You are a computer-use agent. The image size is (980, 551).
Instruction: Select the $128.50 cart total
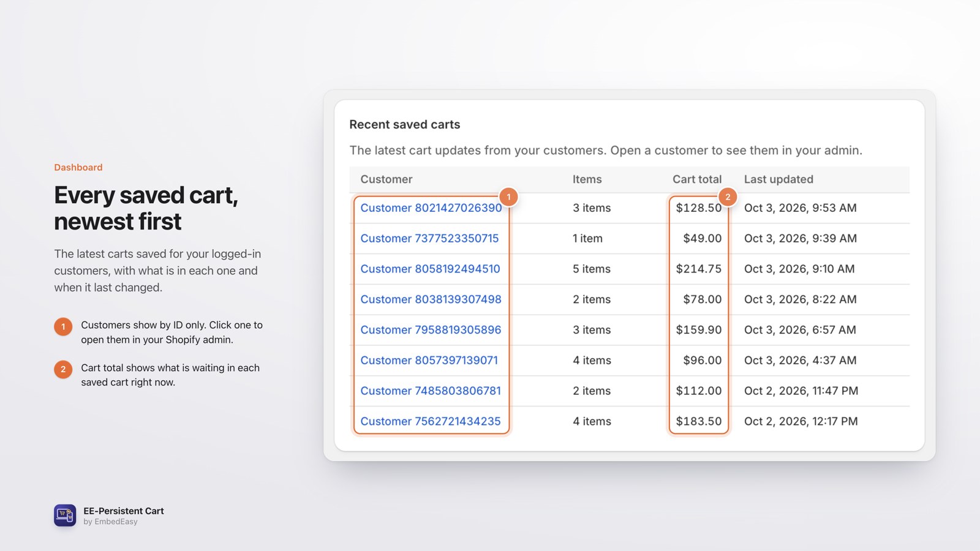[699, 208]
